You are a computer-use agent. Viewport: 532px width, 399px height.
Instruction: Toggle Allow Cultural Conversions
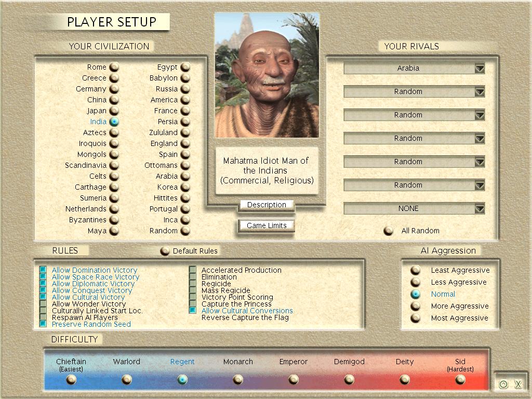pyautogui.click(x=193, y=311)
